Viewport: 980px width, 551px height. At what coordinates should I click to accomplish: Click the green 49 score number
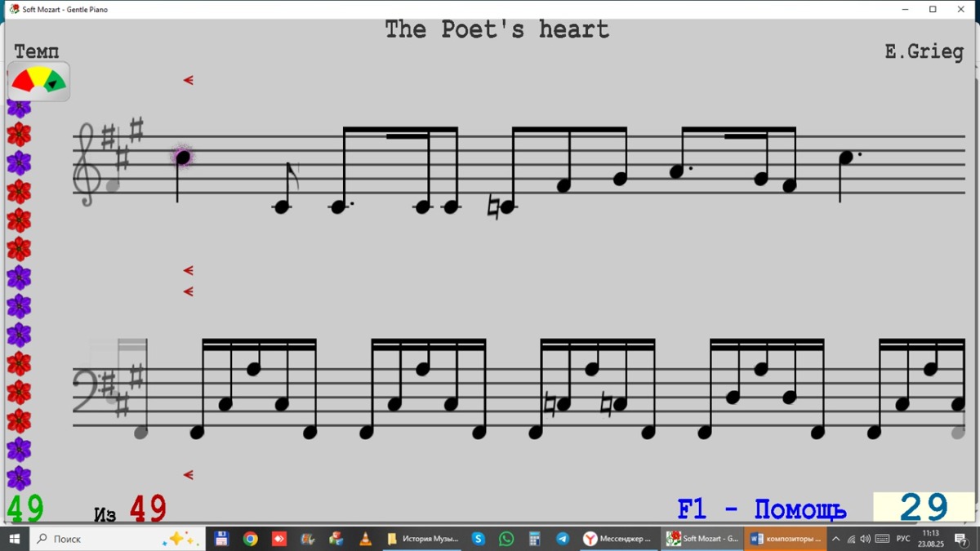(25, 509)
